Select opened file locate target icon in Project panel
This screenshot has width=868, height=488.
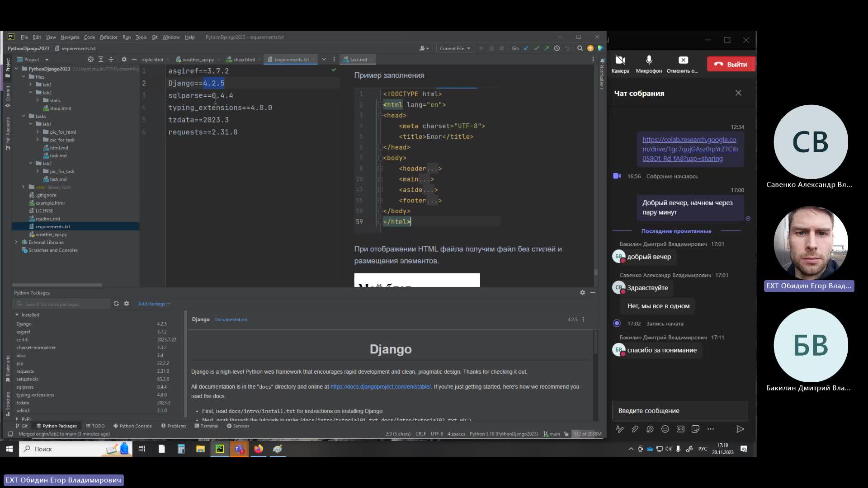(90, 59)
